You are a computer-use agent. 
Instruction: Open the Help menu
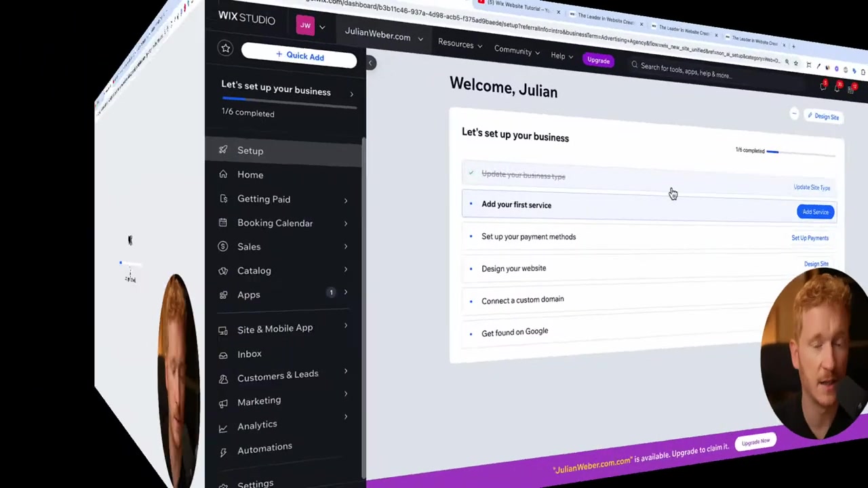pyautogui.click(x=562, y=56)
